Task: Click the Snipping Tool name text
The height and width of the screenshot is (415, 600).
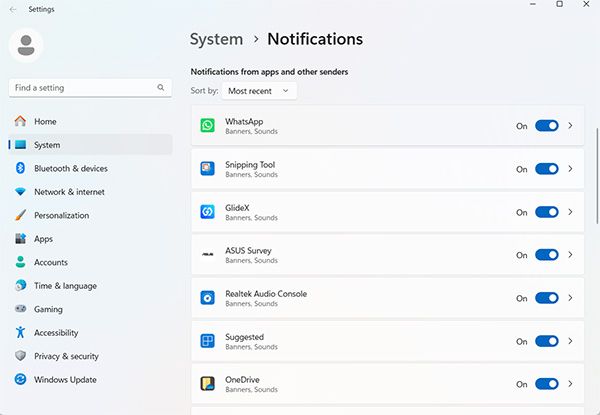Action: 250,165
